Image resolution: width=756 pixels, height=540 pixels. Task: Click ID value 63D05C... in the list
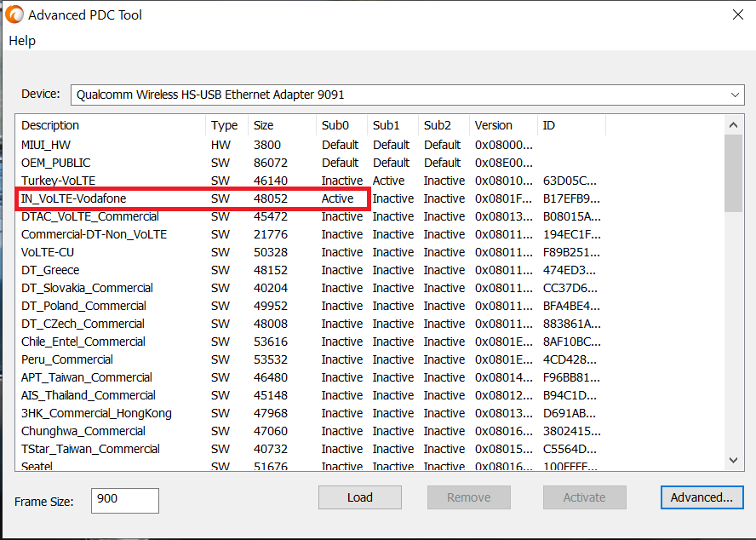[570, 181]
